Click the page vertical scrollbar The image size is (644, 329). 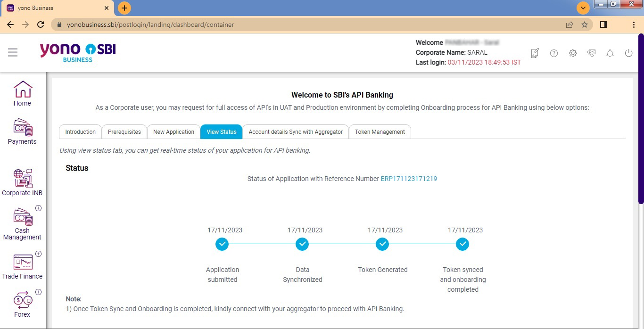(x=641, y=119)
